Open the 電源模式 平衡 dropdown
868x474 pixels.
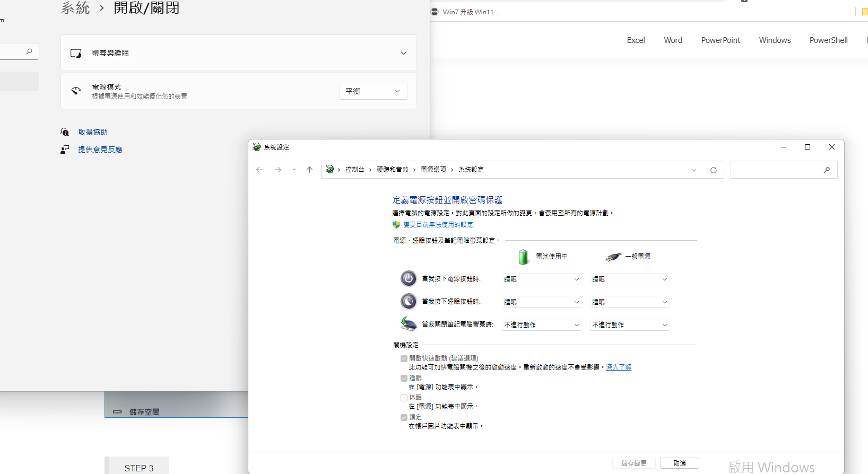373,91
